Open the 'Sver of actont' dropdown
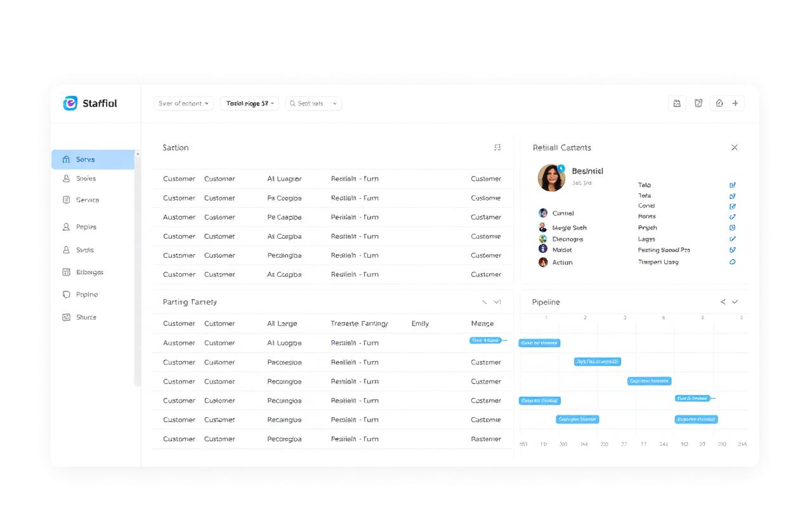Image resolution: width=812 pixels, height=508 pixels. click(x=183, y=104)
